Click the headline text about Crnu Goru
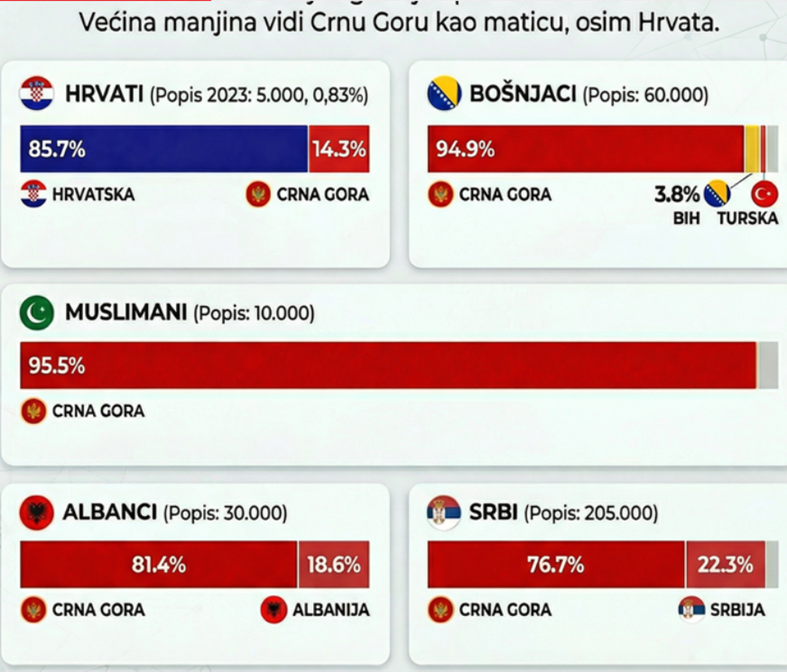Image resolution: width=787 pixels, height=672 pixels. pos(399,23)
